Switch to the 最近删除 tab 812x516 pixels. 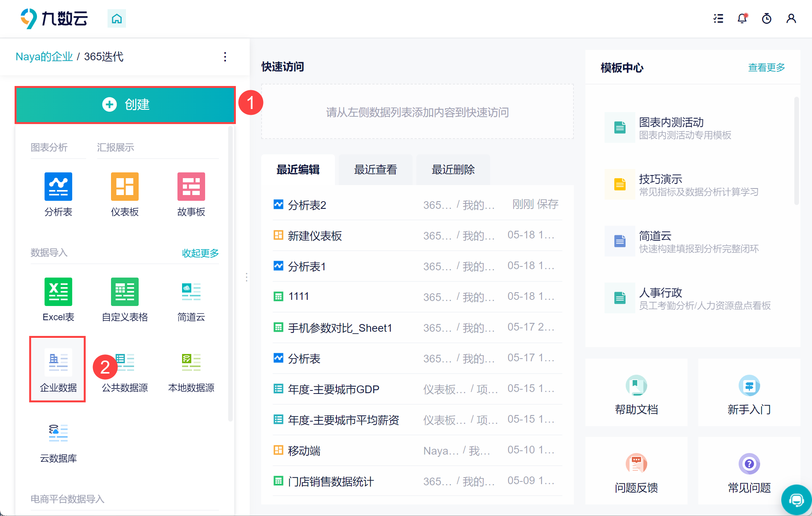pyautogui.click(x=453, y=170)
